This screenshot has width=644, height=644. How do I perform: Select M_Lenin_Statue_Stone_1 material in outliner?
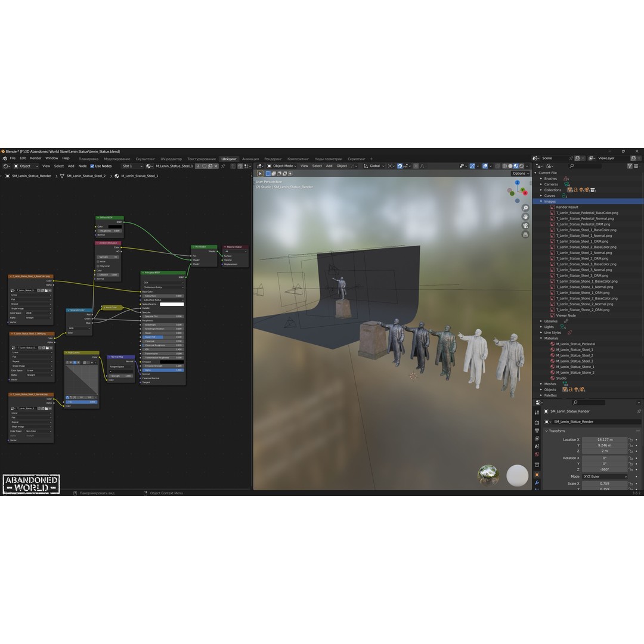(x=575, y=367)
